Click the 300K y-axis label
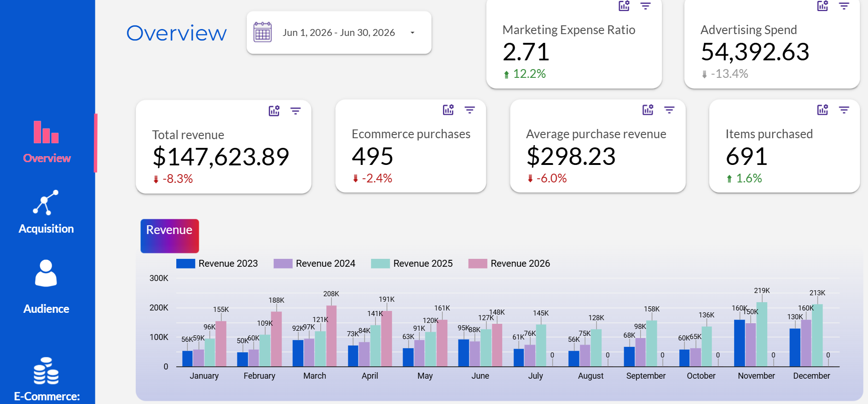 tap(159, 278)
